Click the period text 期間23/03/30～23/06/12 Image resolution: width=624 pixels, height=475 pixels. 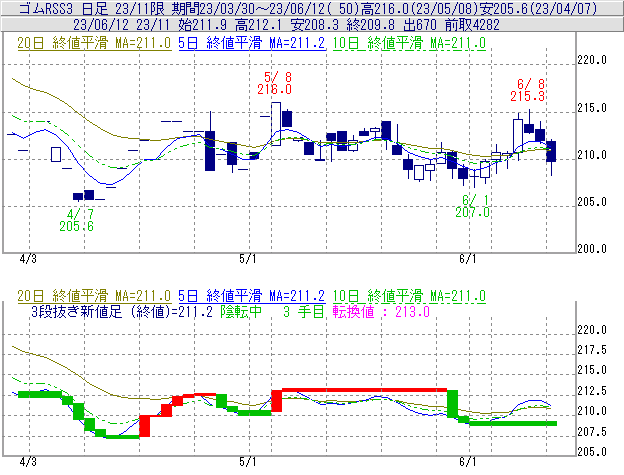click(x=248, y=8)
